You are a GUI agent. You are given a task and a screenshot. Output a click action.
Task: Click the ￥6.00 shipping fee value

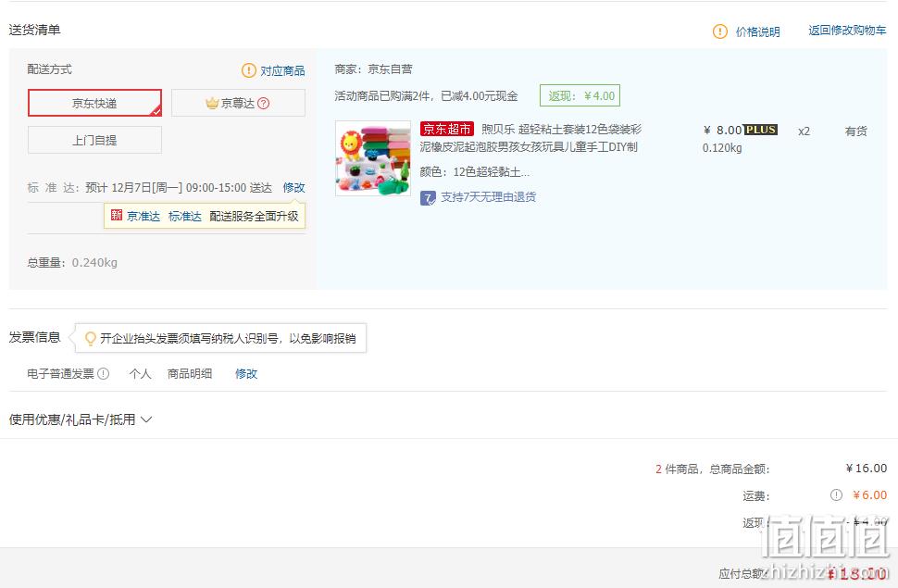pyautogui.click(x=869, y=494)
